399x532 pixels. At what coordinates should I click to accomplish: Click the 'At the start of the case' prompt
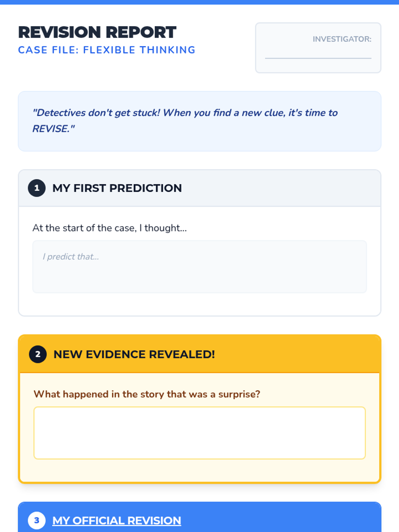click(110, 228)
